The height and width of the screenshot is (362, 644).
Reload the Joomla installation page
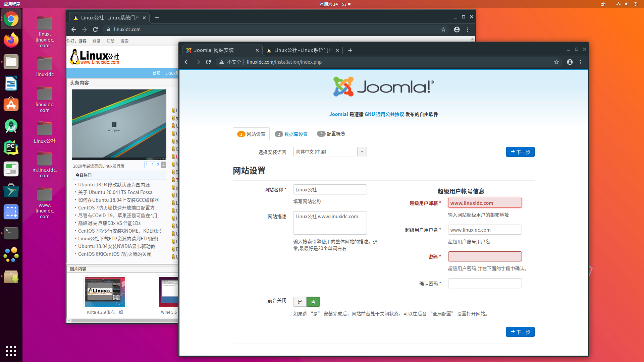point(208,62)
